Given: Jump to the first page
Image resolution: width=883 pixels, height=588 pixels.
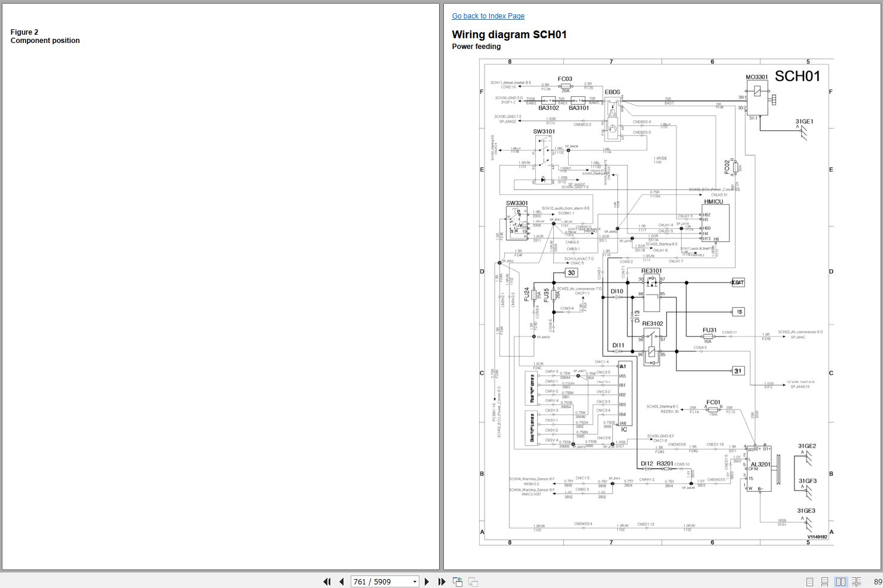Looking at the screenshot, I should 327,581.
